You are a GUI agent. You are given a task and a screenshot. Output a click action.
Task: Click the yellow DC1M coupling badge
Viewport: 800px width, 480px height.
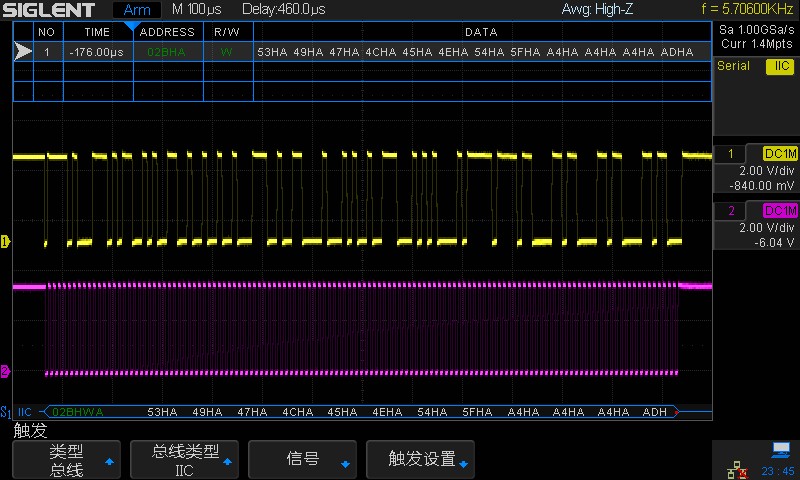point(780,154)
